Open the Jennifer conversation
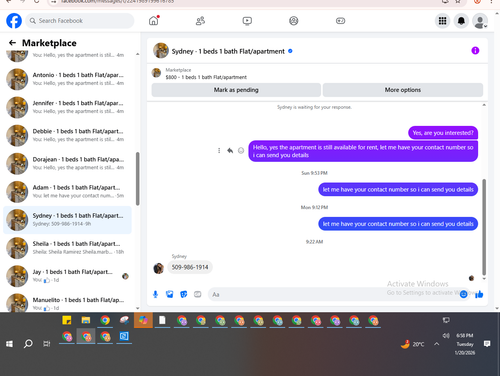Viewport: 500px width, 376px height. click(x=67, y=107)
